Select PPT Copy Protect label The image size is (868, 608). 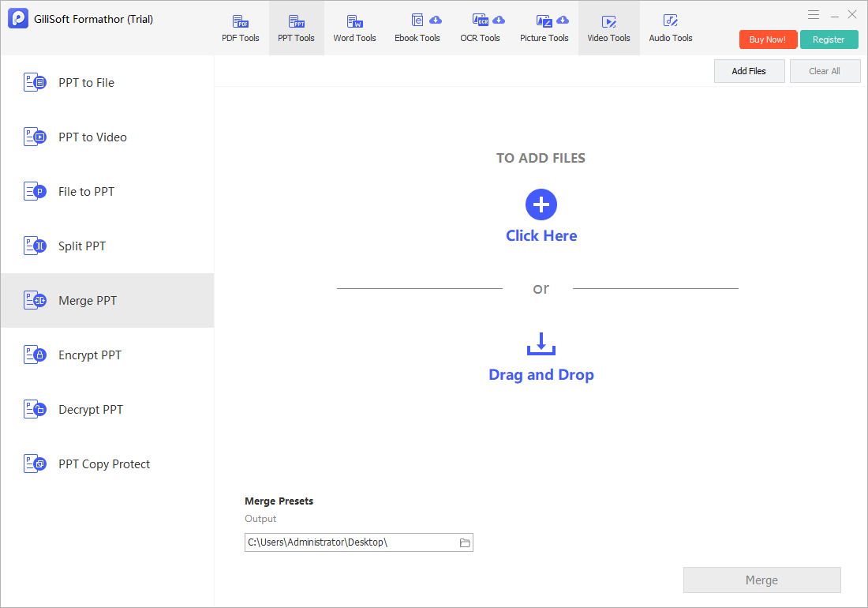click(x=104, y=464)
